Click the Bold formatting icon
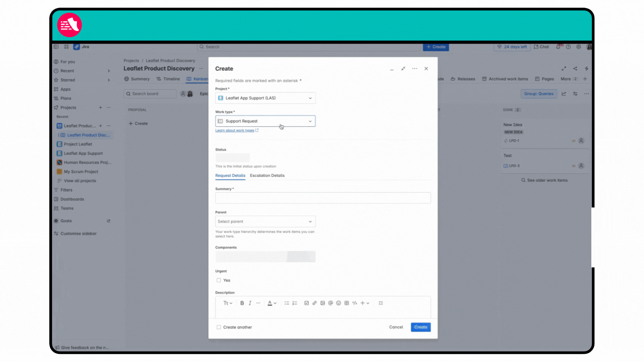 pos(242,303)
